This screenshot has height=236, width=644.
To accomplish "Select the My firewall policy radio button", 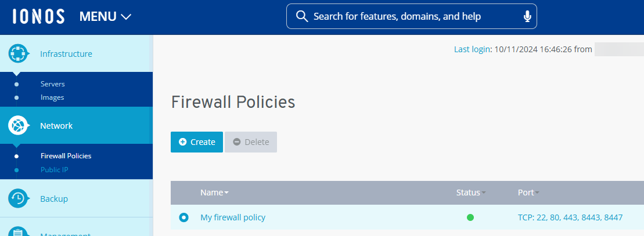I will (x=184, y=217).
